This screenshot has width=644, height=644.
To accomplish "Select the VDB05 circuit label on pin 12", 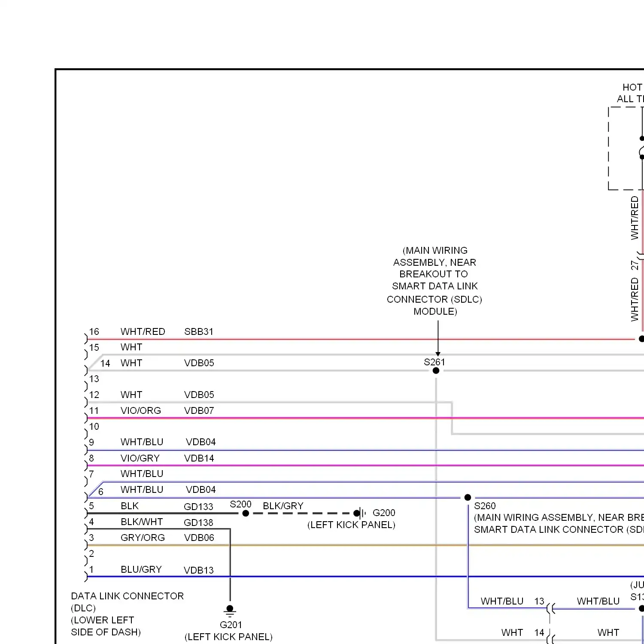I will (199, 395).
